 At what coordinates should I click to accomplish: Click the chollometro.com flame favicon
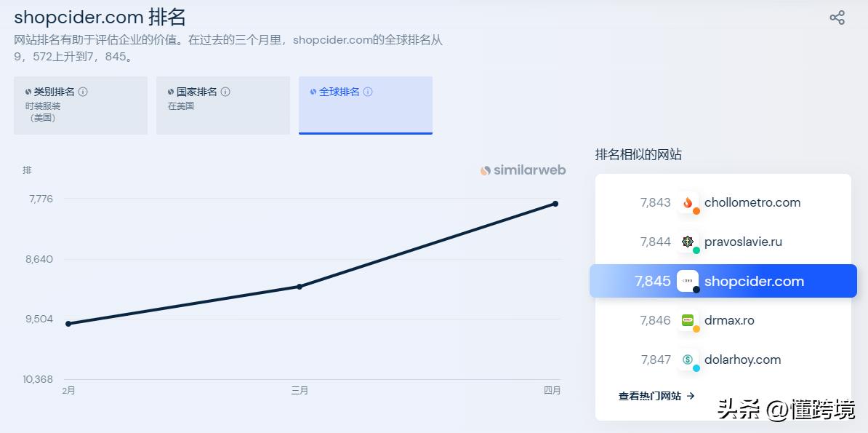pos(688,202)
